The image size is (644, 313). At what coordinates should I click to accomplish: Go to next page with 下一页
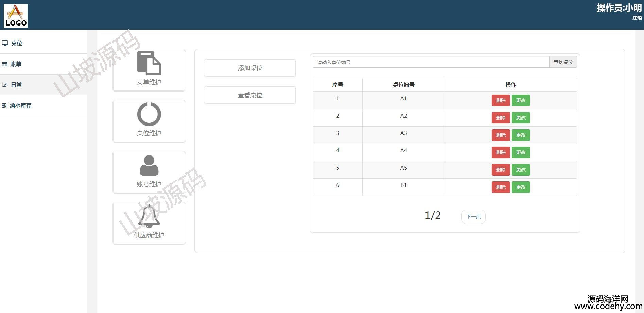point(473,217)
